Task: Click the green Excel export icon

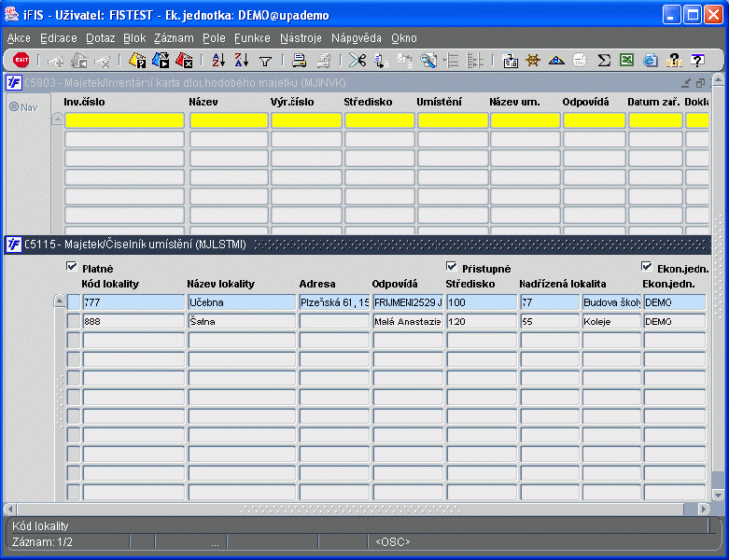Action: (626, 60)
